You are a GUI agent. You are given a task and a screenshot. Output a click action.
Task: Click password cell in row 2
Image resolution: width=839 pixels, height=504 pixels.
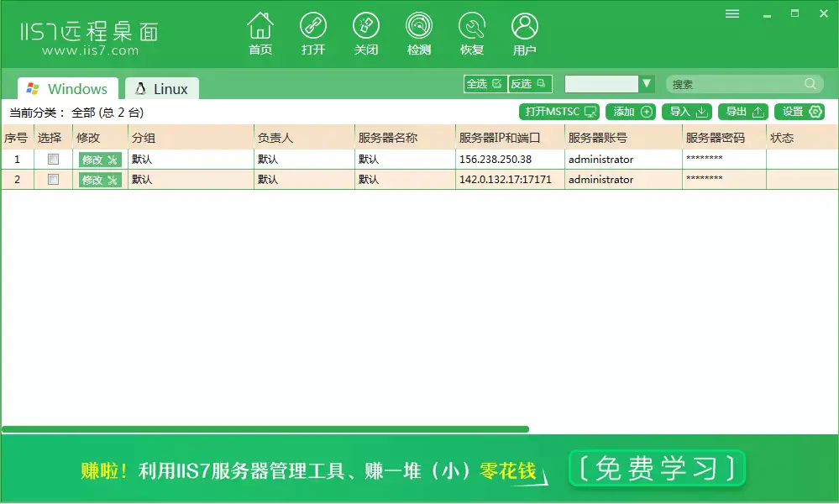pyautogui.click(x=724, y=179)
